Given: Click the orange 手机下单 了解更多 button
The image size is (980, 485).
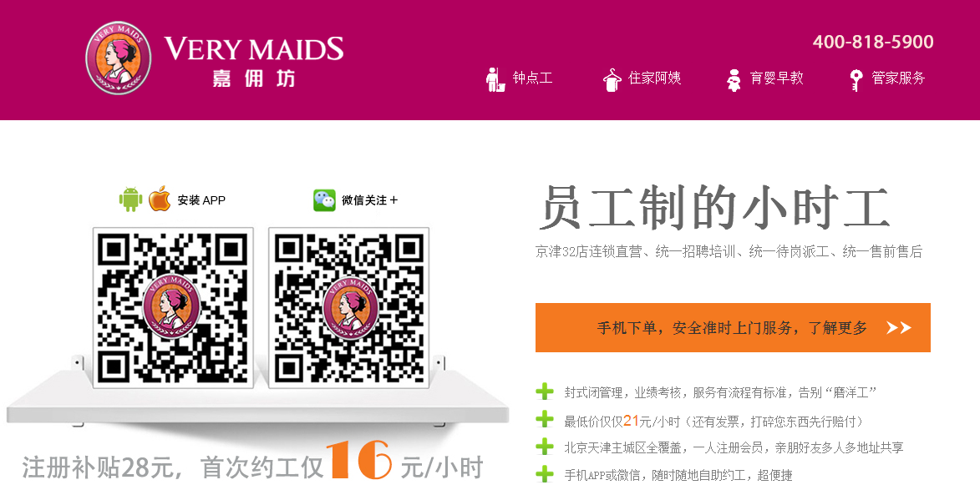Looking at the screenshot, I should (x=733, y=328).
